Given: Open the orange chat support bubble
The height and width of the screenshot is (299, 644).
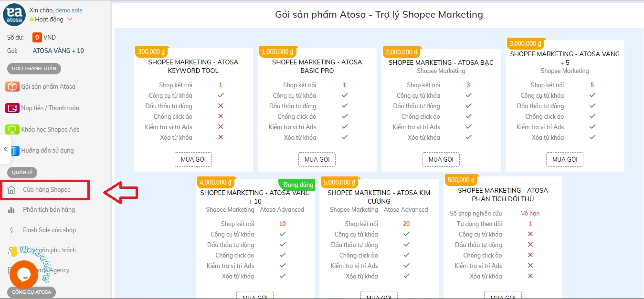Looking at the screenshot, I should [x=23, y=274].
